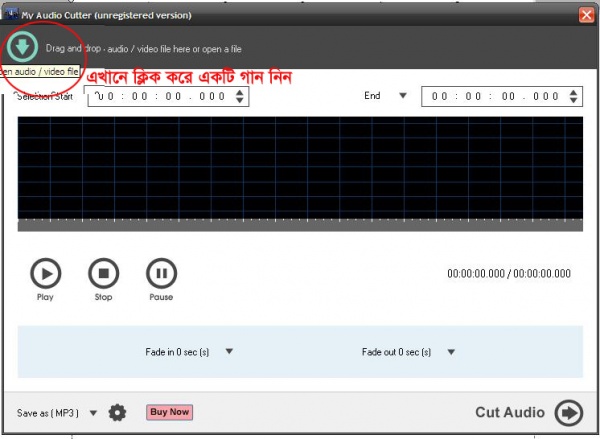Click the 'Drag and drop - audio / video file' text
The image size is (600, 439).
[x=143, y=49]
